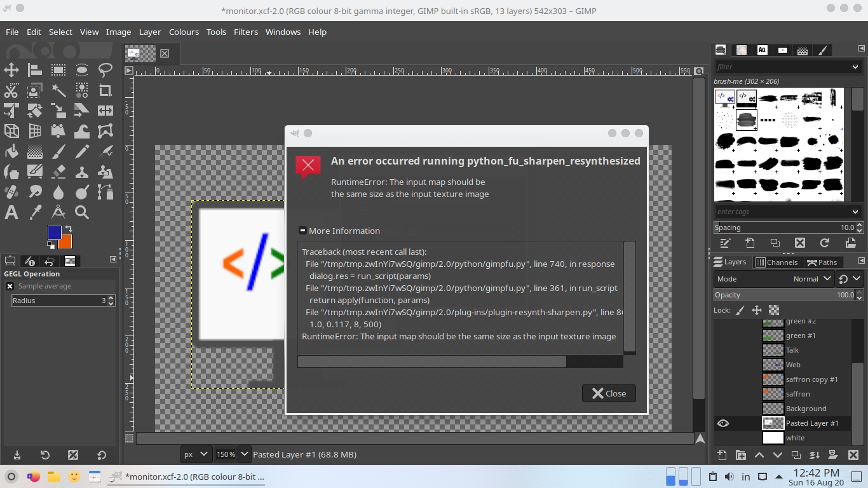Open the enter tags dropdown arrow
This screenshot has height=488, width=868.
[855, 212]
